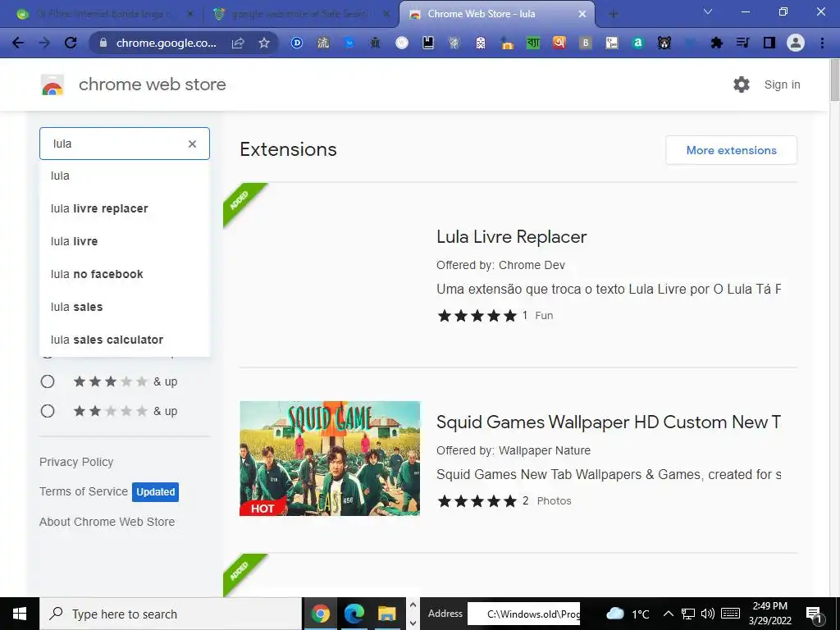Choose 'lula no facebook' suggestion
Screen dimensions: 840x630
pyautogui.click(x=125, y=274)
